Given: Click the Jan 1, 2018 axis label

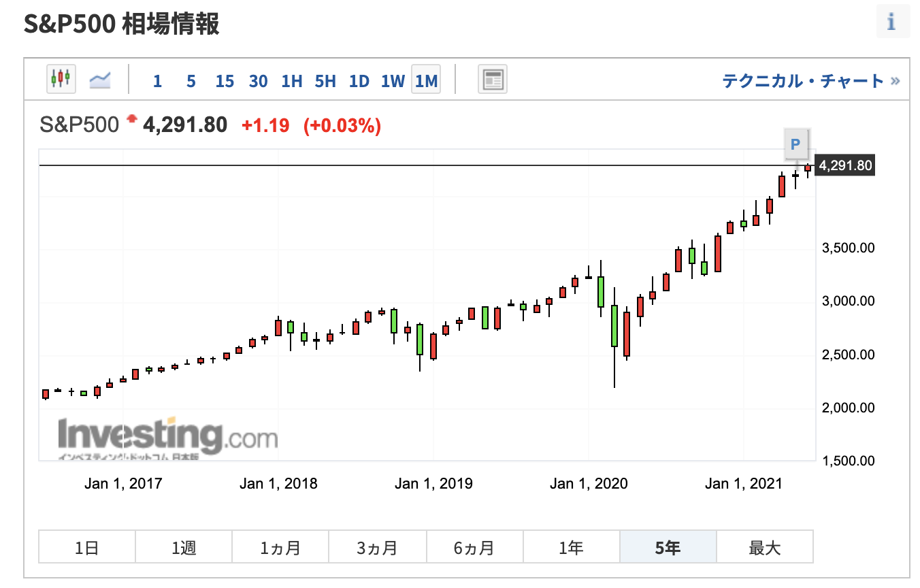Looking at the screenshot, I should (278, 484).
